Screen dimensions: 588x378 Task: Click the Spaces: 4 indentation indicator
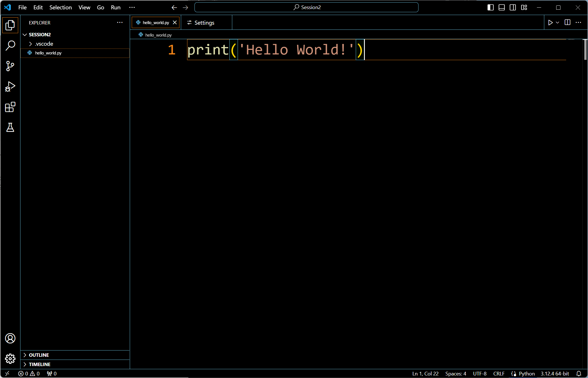click(455, 373)
